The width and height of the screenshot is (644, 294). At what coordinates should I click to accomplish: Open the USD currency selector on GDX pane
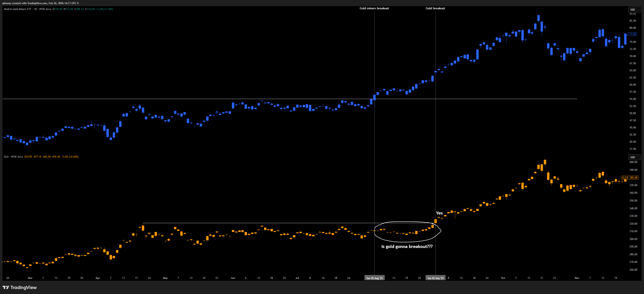[634, 10]
